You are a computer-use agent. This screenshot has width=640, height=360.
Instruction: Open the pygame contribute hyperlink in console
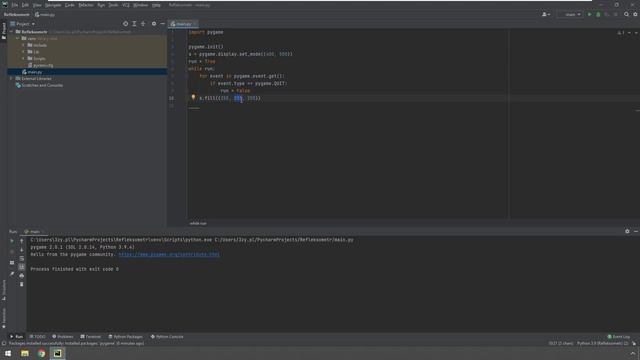tap(169, 254)
